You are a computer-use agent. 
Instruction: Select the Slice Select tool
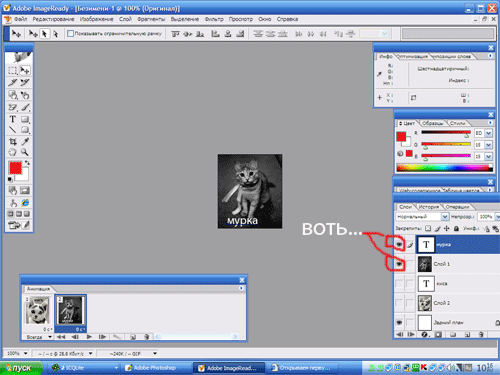tap(25, 82)
